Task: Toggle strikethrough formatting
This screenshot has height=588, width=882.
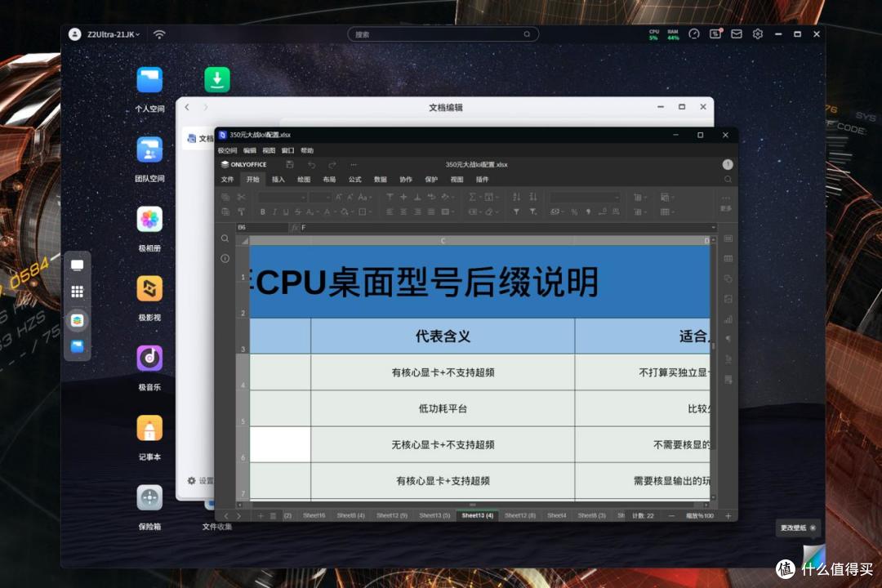Action: (x=298, y=212)
